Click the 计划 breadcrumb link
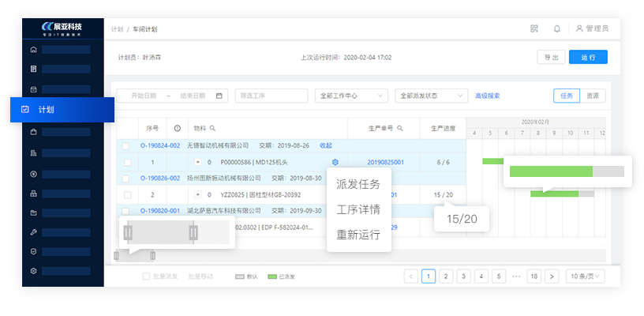Image resolution: width=644 pixels, height=316 pixels. [x=117, y=29]
